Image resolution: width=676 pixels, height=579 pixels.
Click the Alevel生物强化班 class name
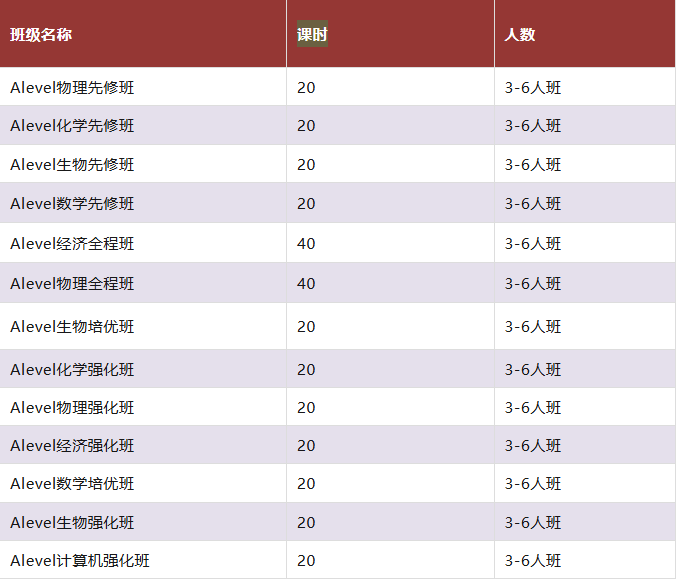click(x=72, y=523)
